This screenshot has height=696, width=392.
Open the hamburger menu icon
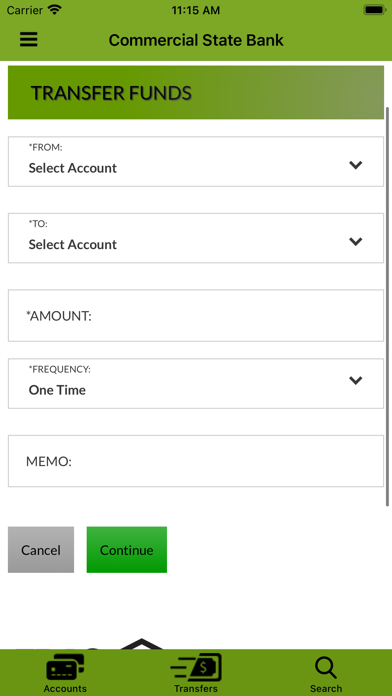point(28,40)
